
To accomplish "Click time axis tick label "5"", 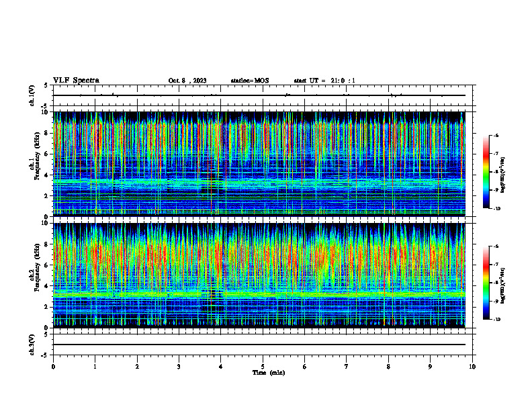I will tap(263, 367).
